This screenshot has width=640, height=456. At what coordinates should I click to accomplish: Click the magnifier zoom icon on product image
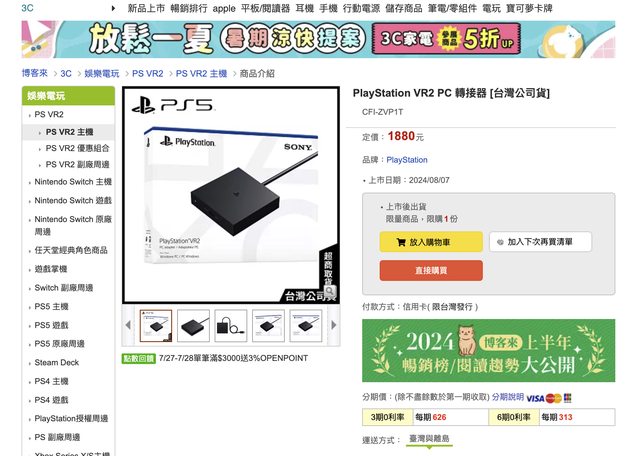(x=330, y=291)
